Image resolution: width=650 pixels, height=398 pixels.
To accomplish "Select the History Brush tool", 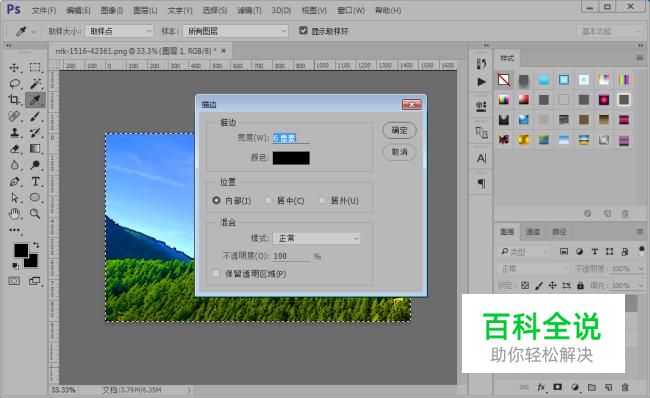I will pyautogui.click(x=35, y=133).
